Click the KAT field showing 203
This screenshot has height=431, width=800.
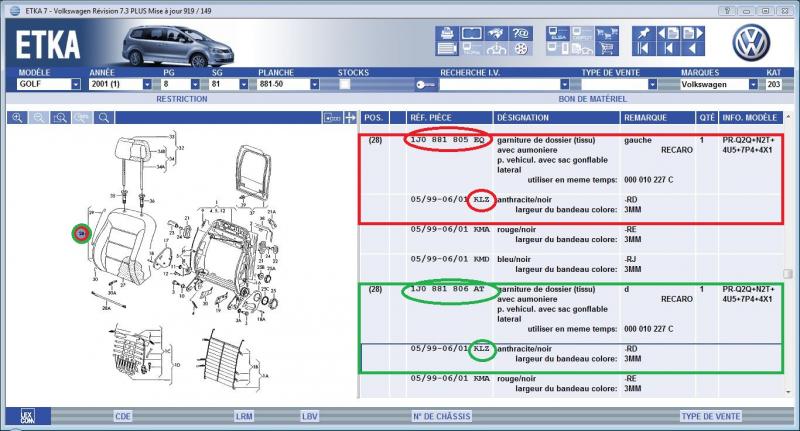[x=773, y=84]
